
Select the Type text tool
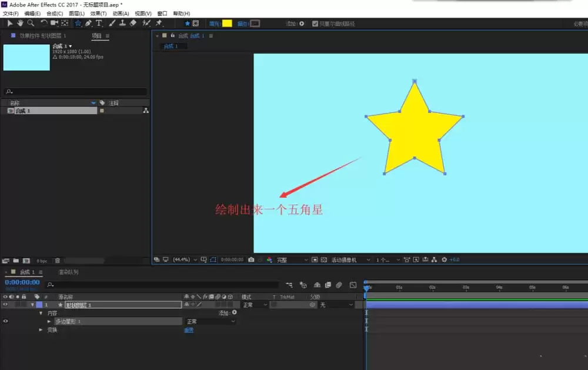[x=99, y=24]
